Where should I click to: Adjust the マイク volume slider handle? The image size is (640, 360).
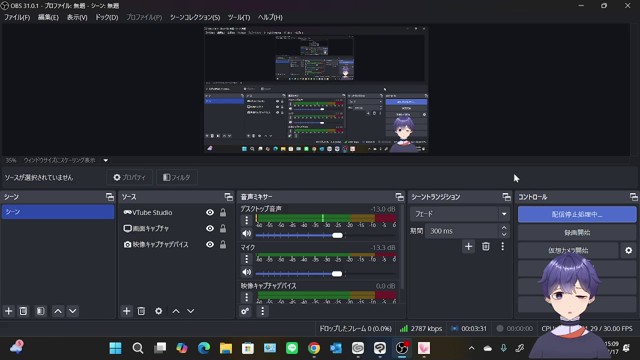337,273
